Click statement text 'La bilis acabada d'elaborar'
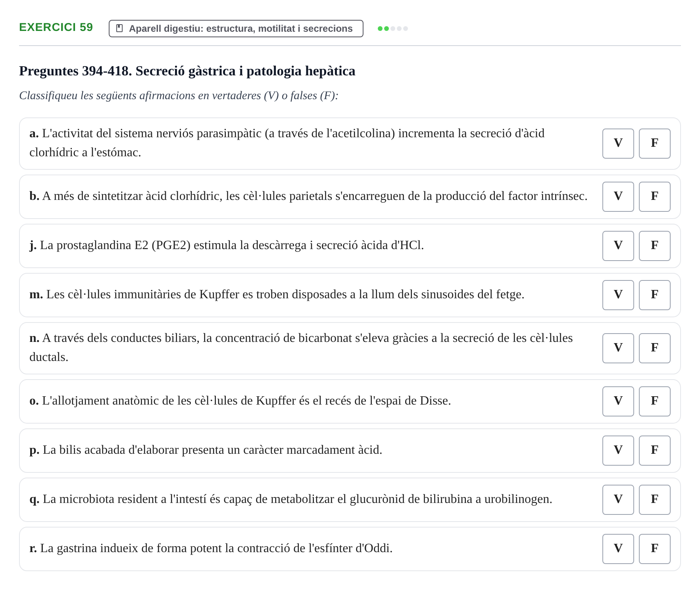Screen dimensions: 700x591 206,450
